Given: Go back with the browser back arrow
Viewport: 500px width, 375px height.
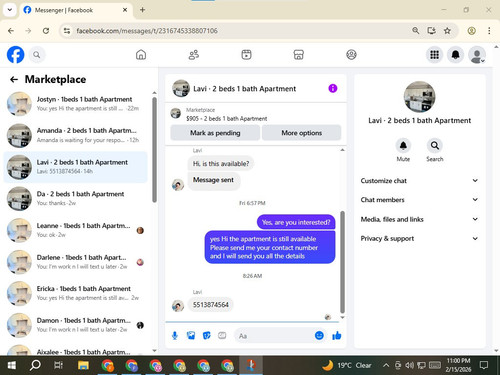Looking at the screenshot, I should (11, 31).
